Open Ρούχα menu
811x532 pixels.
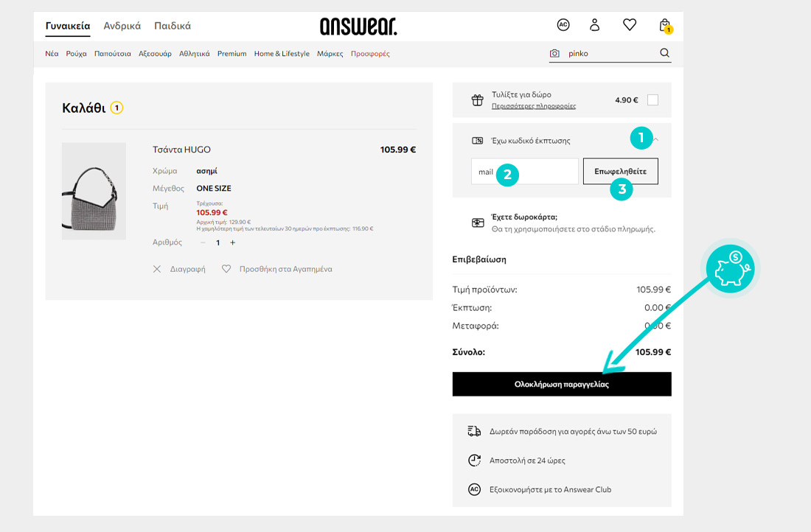click(x=76, y=53)
